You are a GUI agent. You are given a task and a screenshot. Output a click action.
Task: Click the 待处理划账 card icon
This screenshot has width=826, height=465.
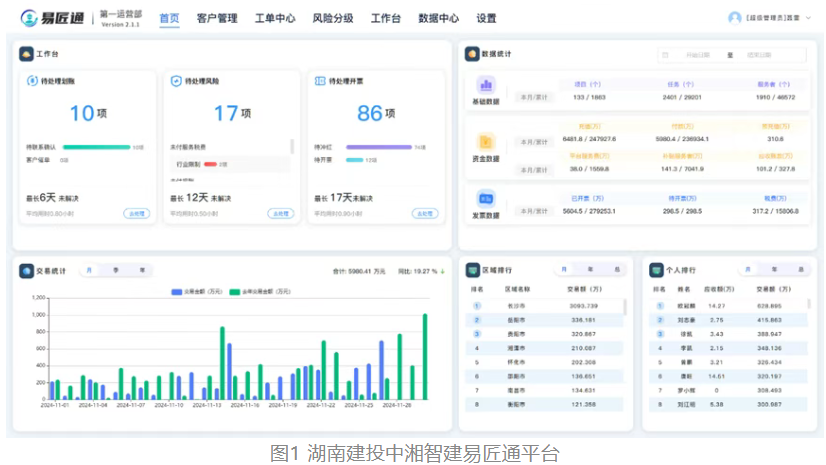click(x=32, y=81)
